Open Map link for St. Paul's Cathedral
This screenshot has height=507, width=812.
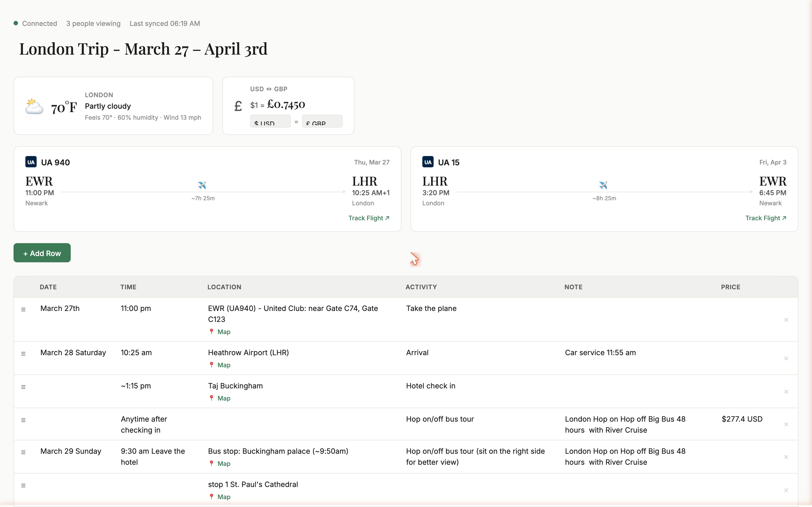click(x=220, y=497)
